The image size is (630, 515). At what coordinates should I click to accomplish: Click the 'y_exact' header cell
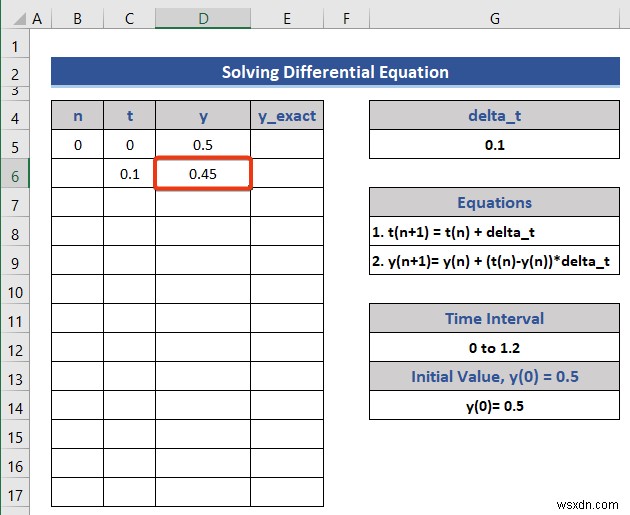tap(287, 115)
